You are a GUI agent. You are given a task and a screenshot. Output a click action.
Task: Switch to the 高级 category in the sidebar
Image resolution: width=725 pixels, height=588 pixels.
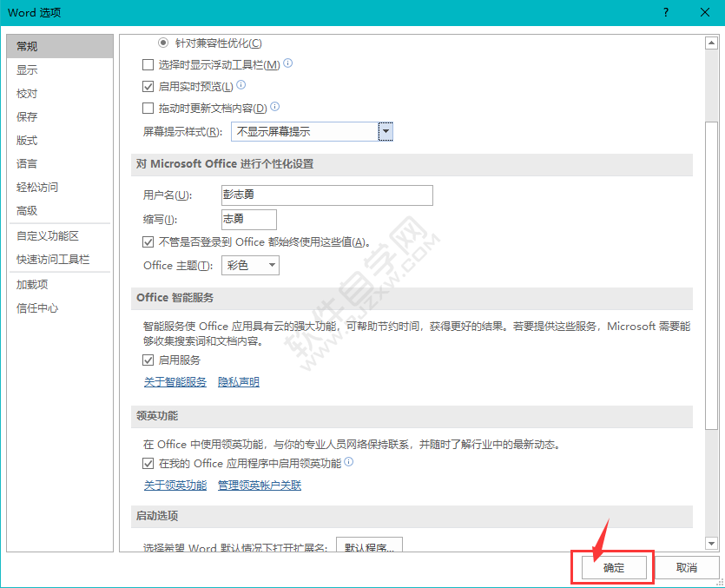(x=28, y=210)
